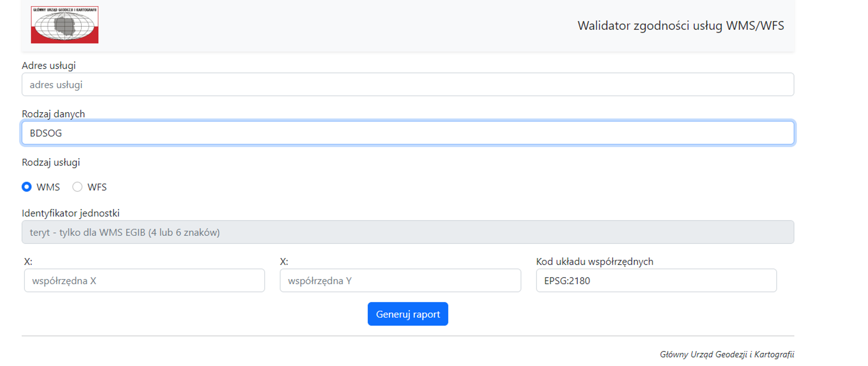
Task: Click the Kod układu współrzędnych label
Action: pyautogui.click(x=594, y=262)
